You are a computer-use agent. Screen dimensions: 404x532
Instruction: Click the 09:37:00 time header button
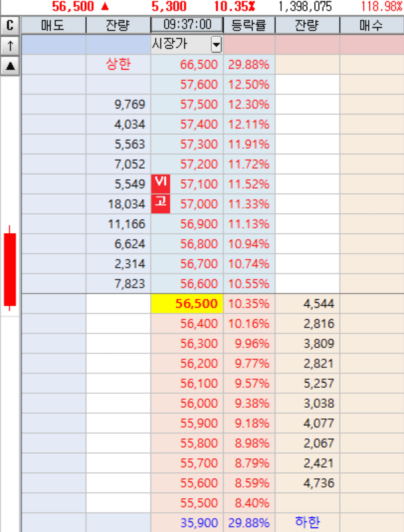187,25
